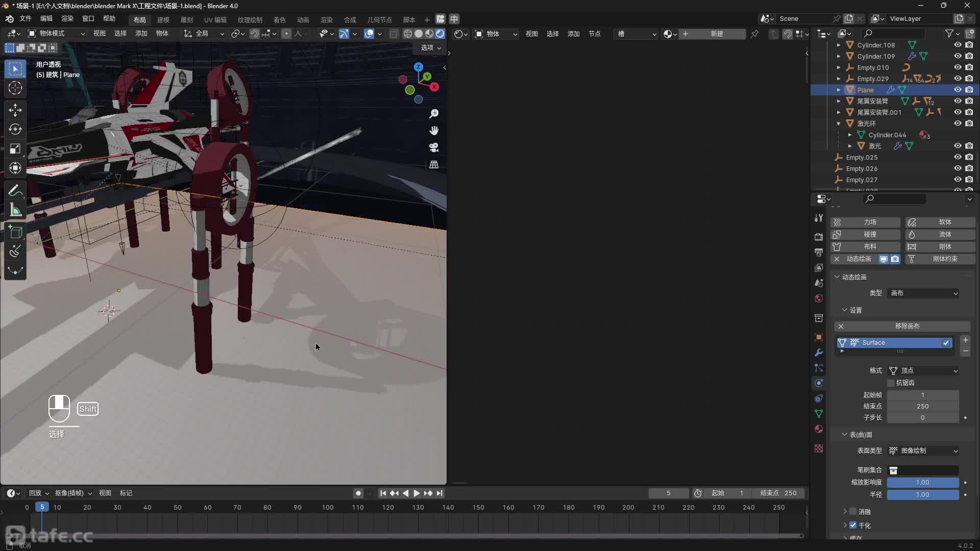Open the Material properties tab icon
Viewport: 980px width, 551px height.
tap(819, 429)
